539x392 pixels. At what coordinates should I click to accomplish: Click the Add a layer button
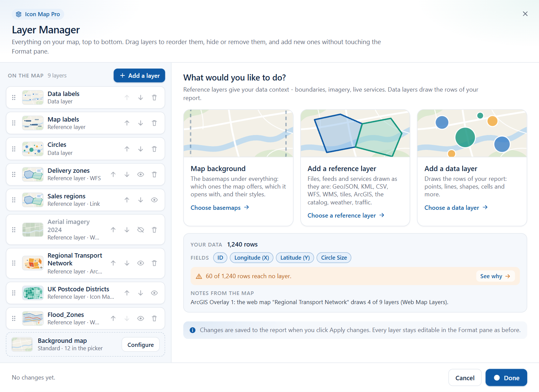[139, 76]
